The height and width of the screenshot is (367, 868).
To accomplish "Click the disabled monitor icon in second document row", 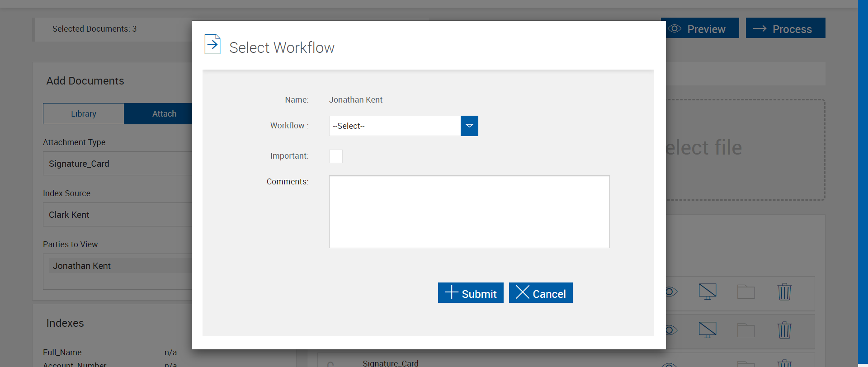I will pos(708,330).
